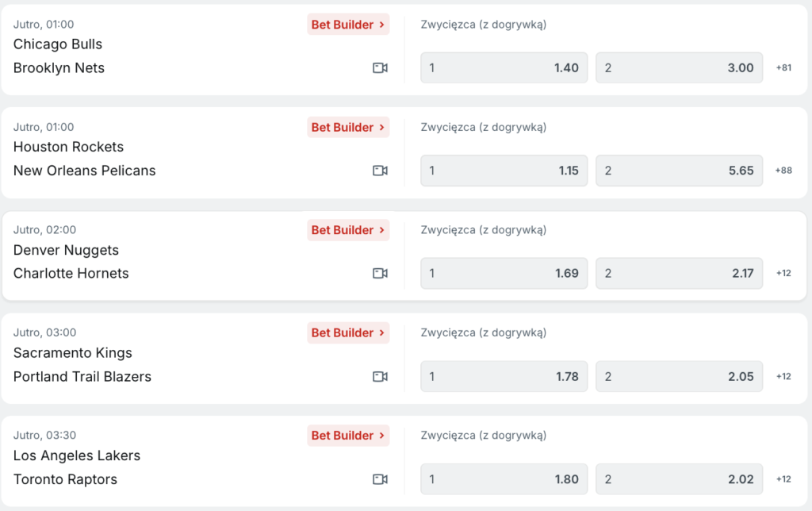Open Bet Builder for Sacramento Kings game
The image size is (812, 511).
click(x=348, y=332)
